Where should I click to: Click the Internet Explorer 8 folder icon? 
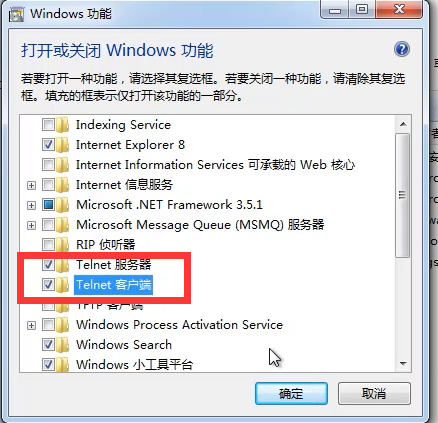click(63, 145)
